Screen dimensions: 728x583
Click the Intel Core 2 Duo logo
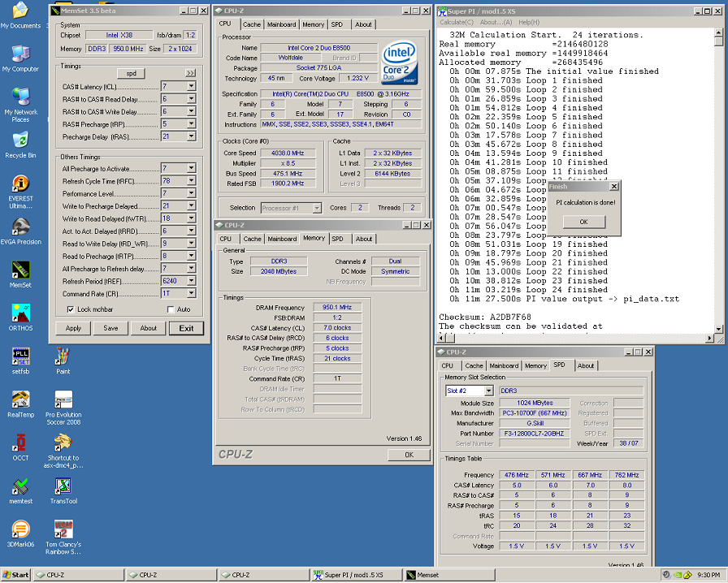(399, 63)
